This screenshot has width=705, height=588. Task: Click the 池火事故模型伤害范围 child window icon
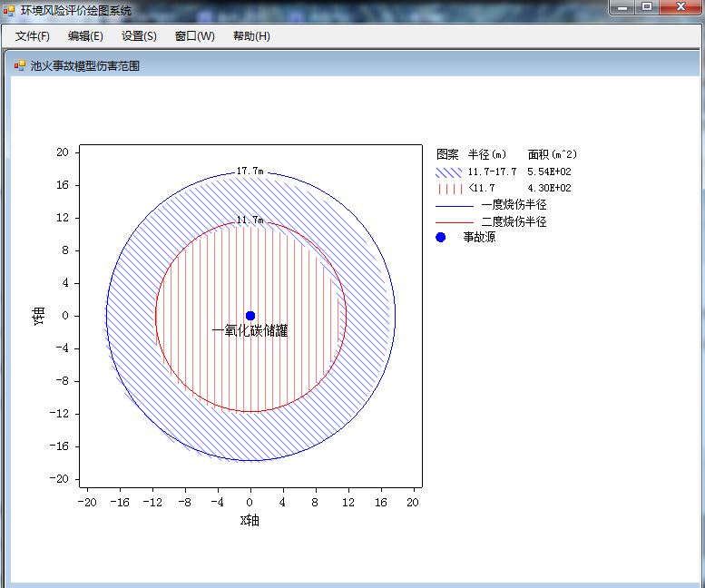click(19, 65)
